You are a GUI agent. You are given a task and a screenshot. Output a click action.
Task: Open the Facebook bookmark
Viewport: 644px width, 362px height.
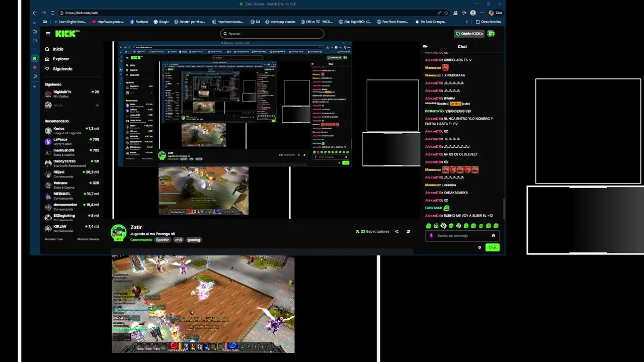139,22
